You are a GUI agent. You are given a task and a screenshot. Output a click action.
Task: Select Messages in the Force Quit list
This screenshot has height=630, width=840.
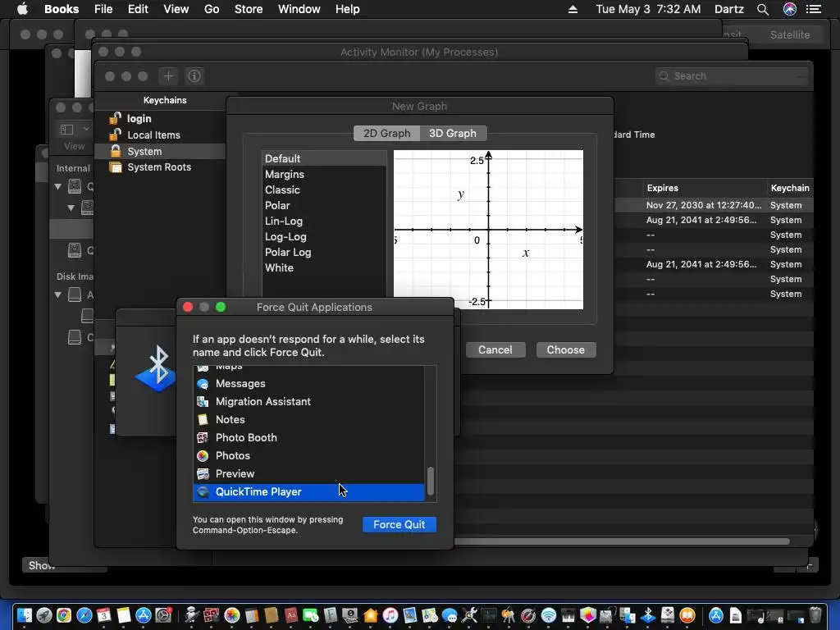pyautogui.click(x=308, y=384)
